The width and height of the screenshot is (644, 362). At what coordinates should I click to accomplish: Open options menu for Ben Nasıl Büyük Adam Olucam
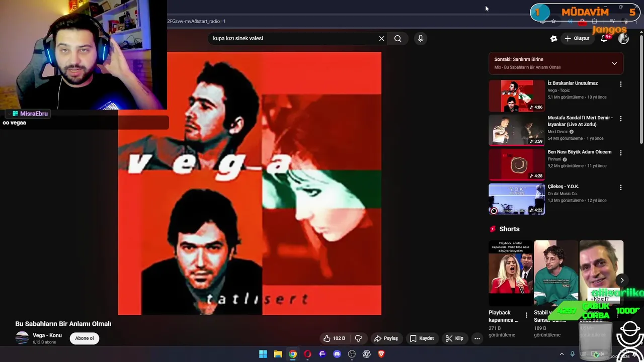(620, 153)
